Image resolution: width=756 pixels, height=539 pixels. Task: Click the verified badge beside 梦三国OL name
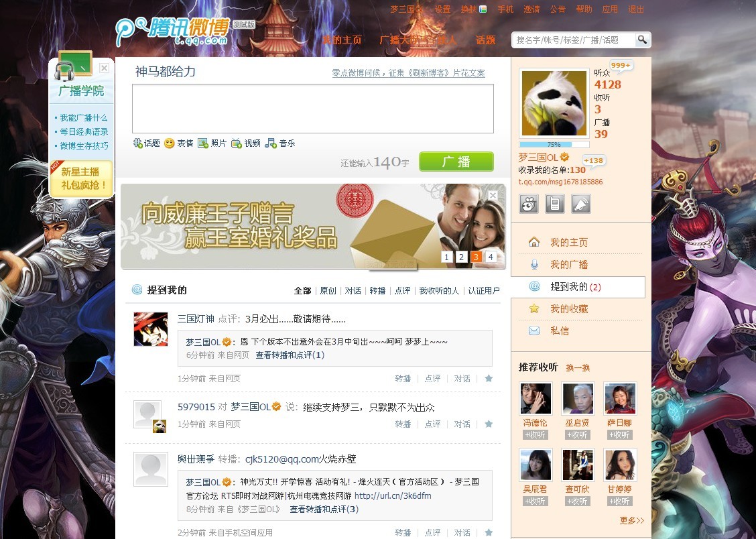[564, 157]
